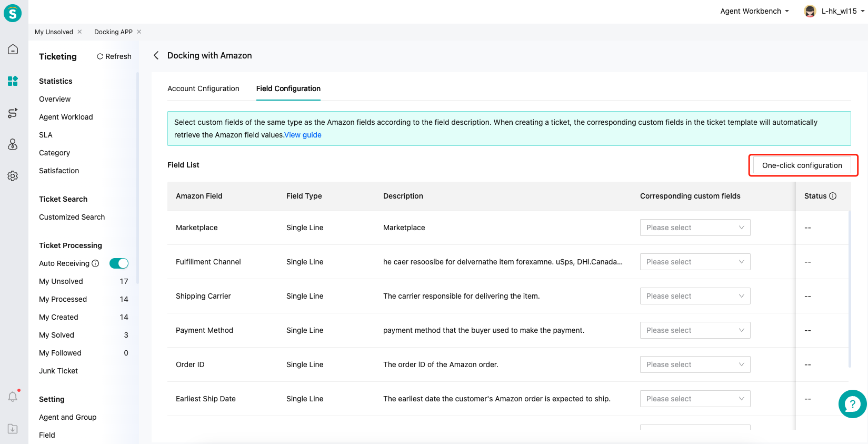This screenshot has width=868, height=444.
Task: Open the help chat bubble button
Action: 852,404
